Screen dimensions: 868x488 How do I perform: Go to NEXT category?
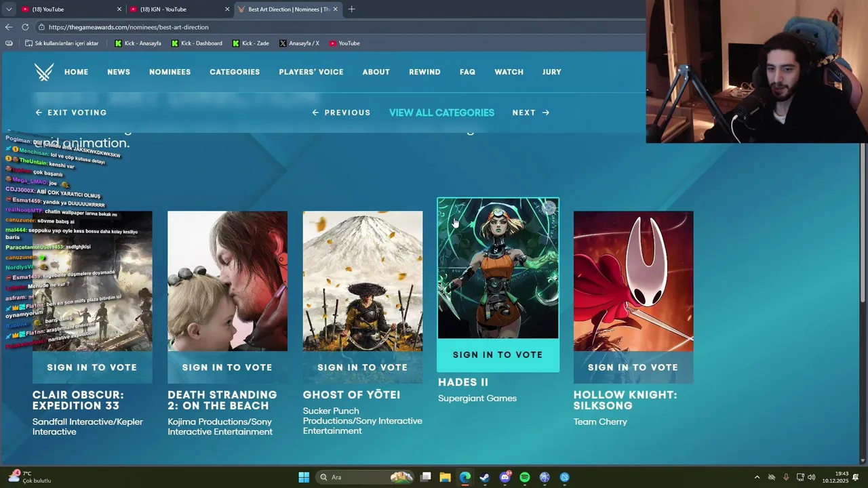tap(531, 113)
